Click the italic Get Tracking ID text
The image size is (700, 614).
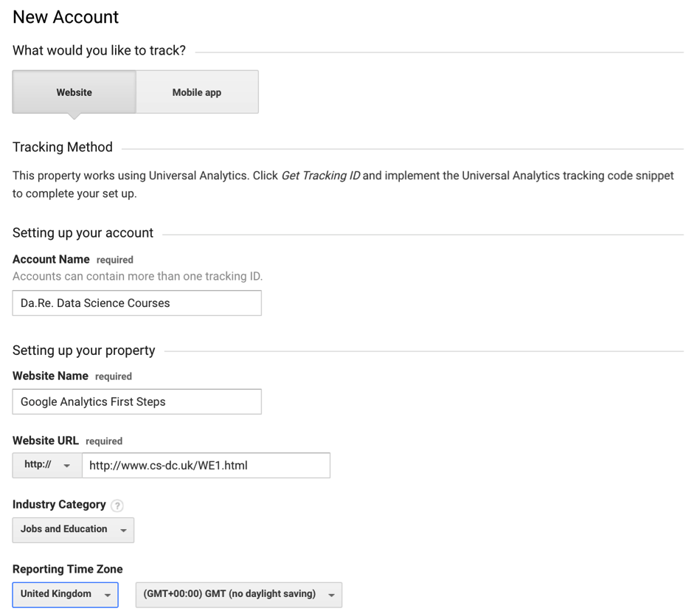click(x=320, y=176)
